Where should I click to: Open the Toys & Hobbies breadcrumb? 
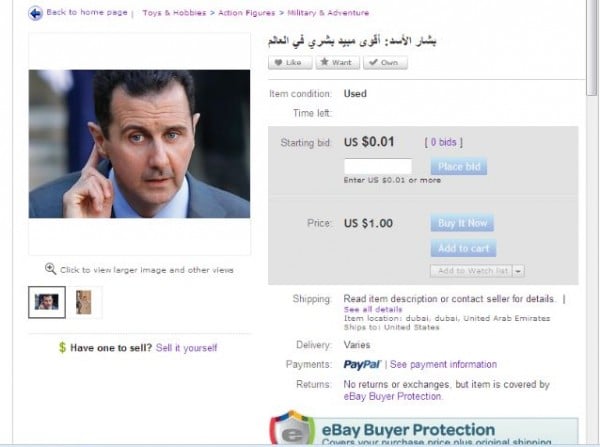pyautogui.click(x=174, y=13)
